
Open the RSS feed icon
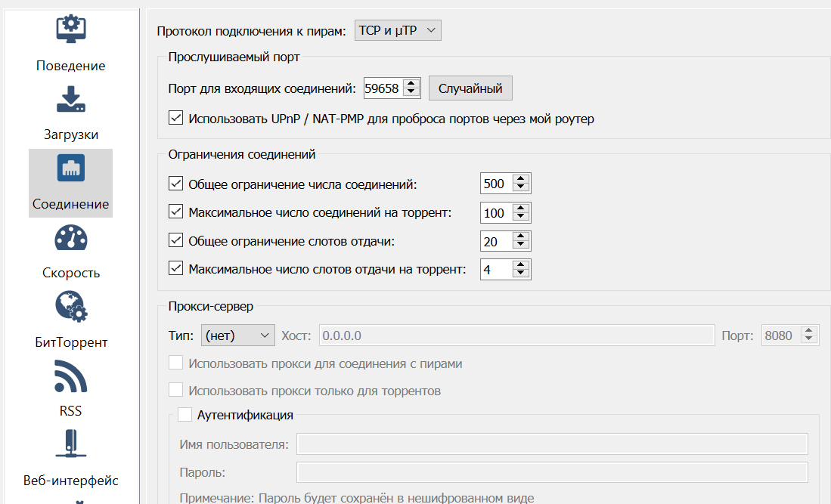pos(71,376)
